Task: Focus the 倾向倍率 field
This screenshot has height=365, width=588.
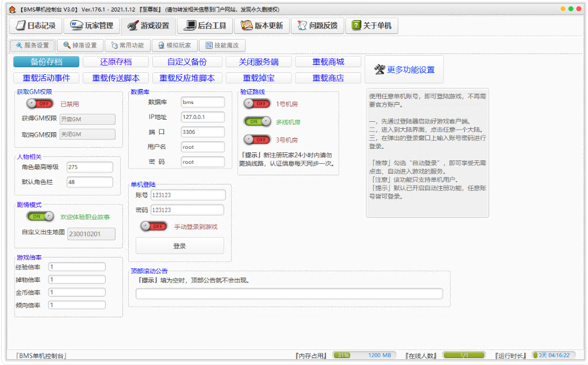Action: (77, 305)
